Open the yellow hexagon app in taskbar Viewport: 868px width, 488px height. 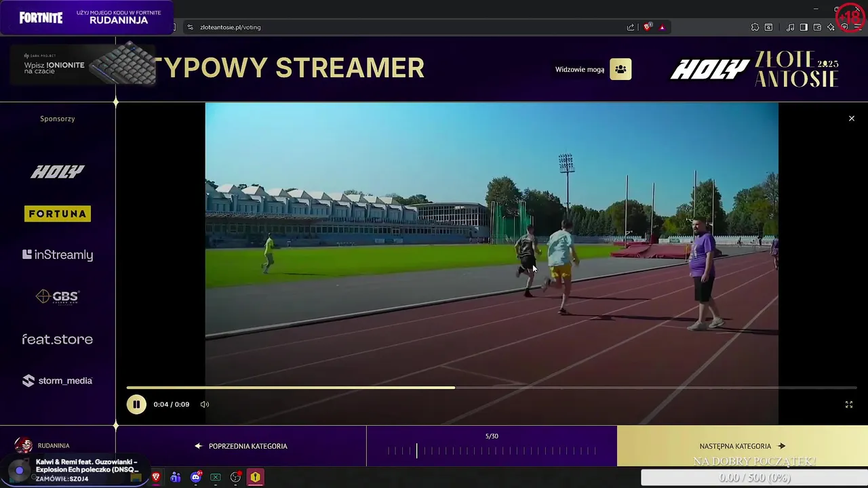pos(255,477)
